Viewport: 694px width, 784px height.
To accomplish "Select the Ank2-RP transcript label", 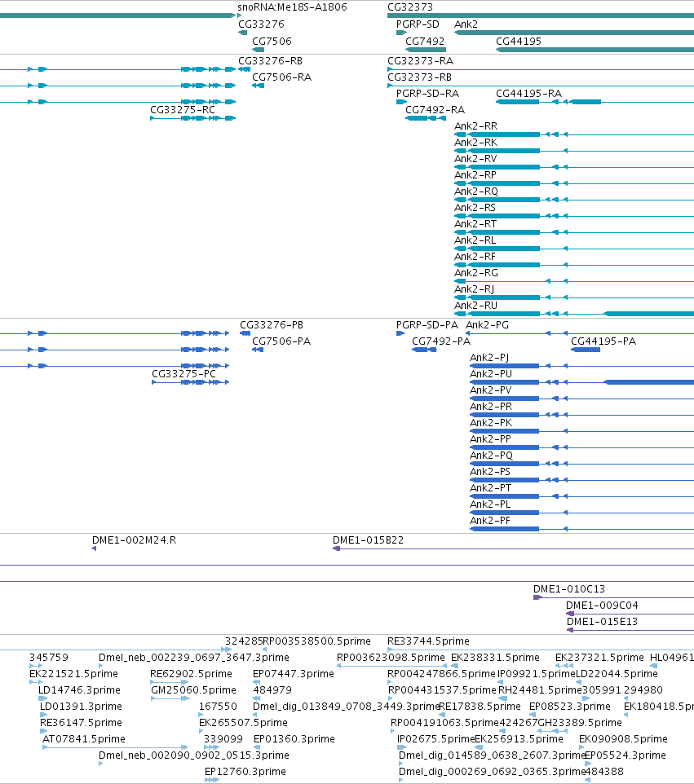I will coord(475,175).
